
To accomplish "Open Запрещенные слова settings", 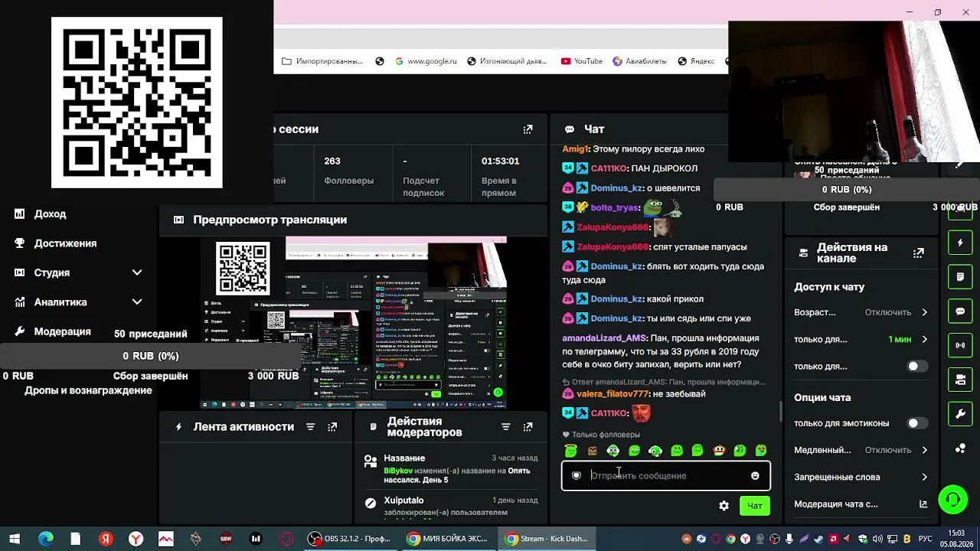I will coord(861,477).
